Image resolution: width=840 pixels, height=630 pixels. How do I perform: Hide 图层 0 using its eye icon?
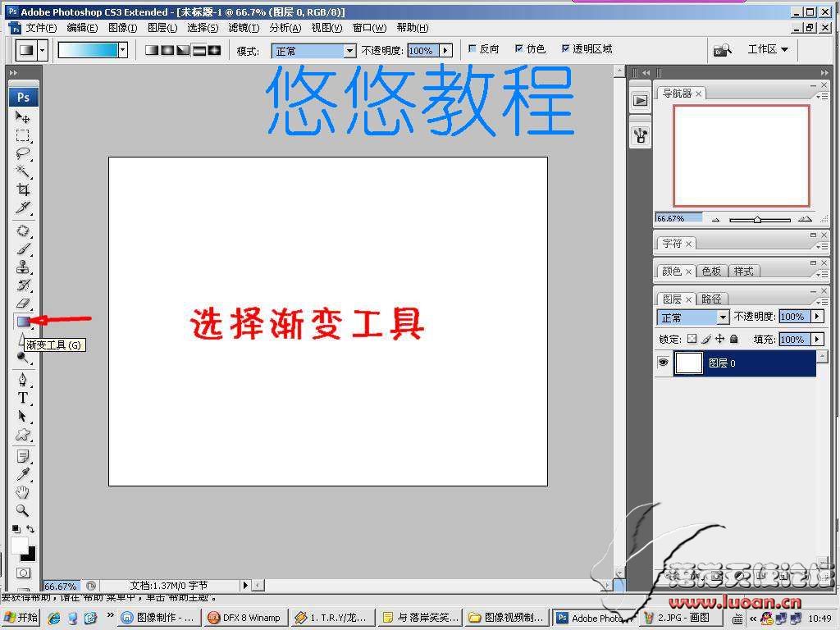pos(663,363)
